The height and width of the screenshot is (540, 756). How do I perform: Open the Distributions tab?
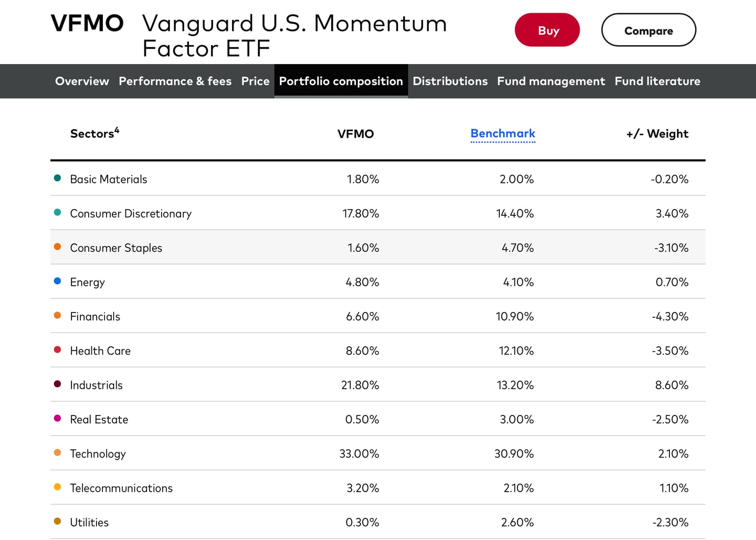pyautogui.click(x=450, y=81)
